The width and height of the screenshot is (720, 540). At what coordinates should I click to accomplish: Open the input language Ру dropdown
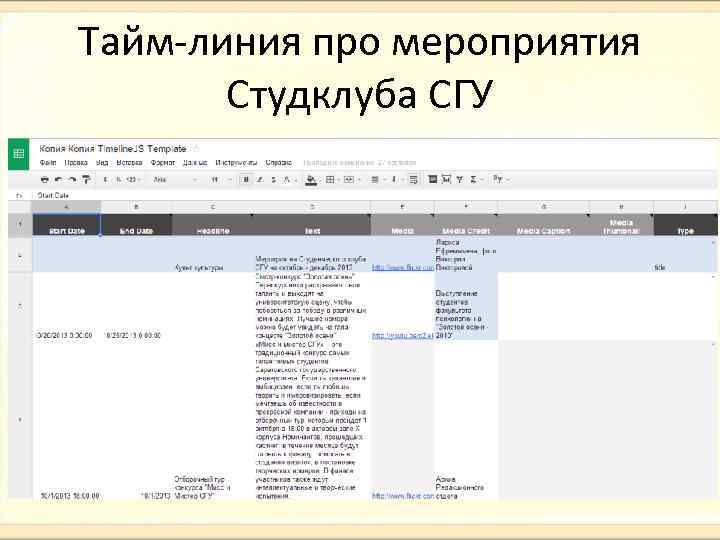pos(501,179)
